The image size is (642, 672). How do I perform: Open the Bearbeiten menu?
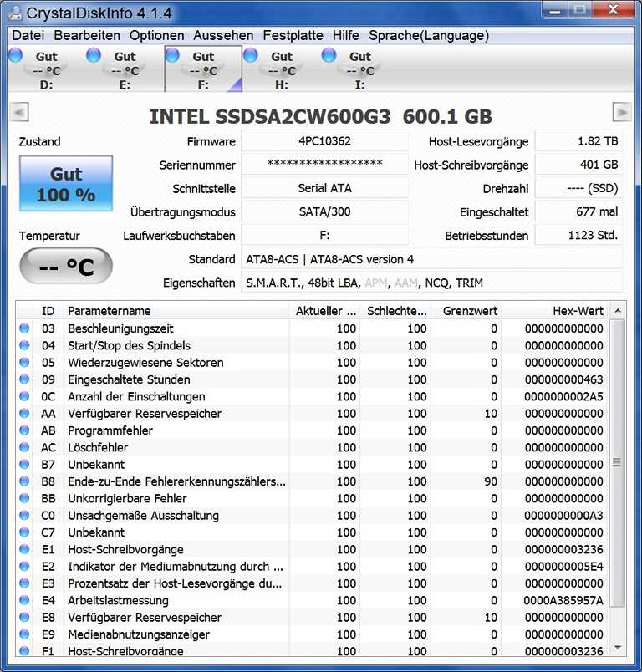click(87, 35)
